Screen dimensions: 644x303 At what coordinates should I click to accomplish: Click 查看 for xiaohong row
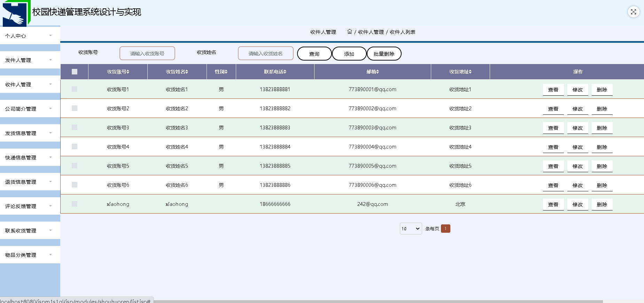point(553,204)
